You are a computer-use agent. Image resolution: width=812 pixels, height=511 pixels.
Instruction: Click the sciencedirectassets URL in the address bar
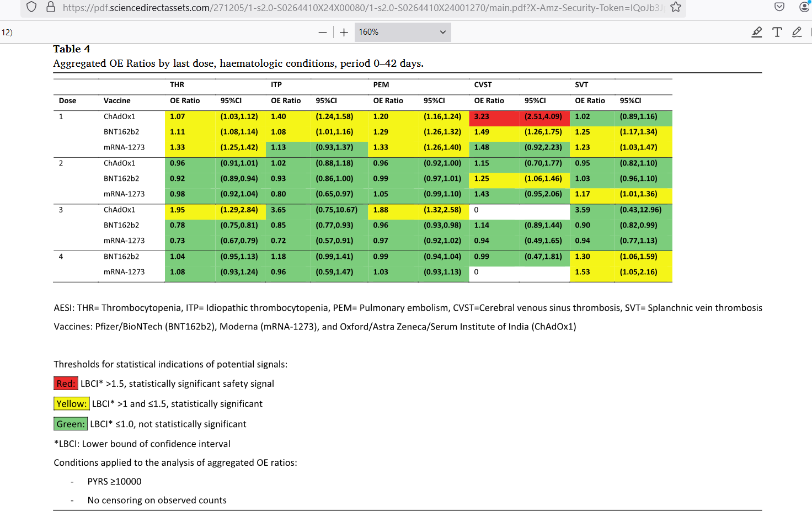(363, 8)
